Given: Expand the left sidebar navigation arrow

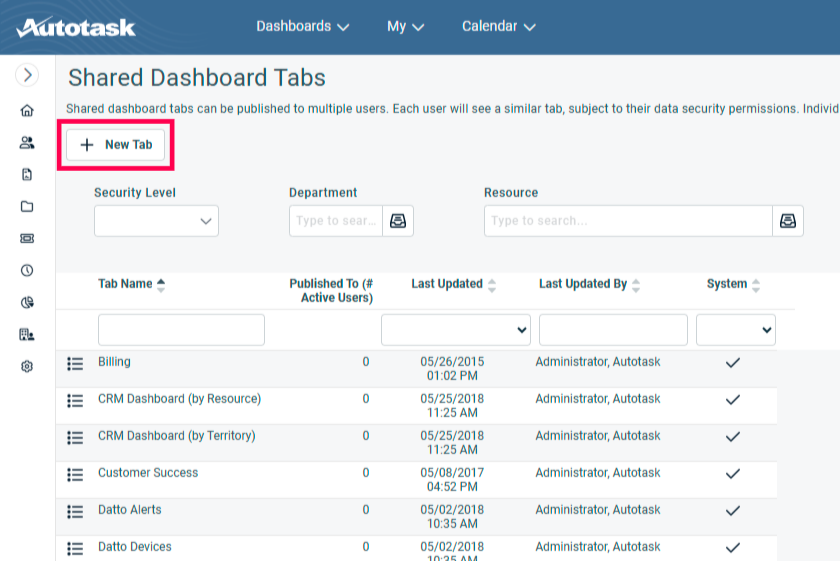Looking at the screenshot, I should point(27,75).
